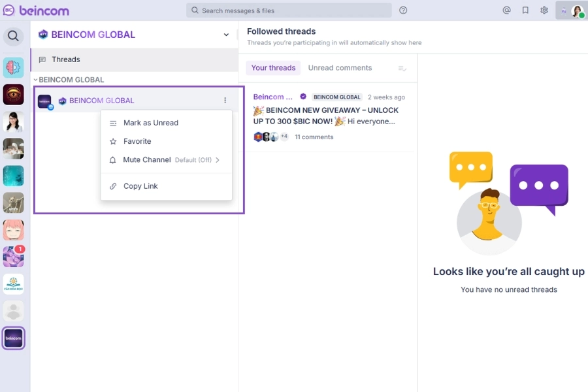This screenshot has height=392, width=588.
Task: Click the BEINCOM GLOBAL tag on thread
Action: click(336, 97)
